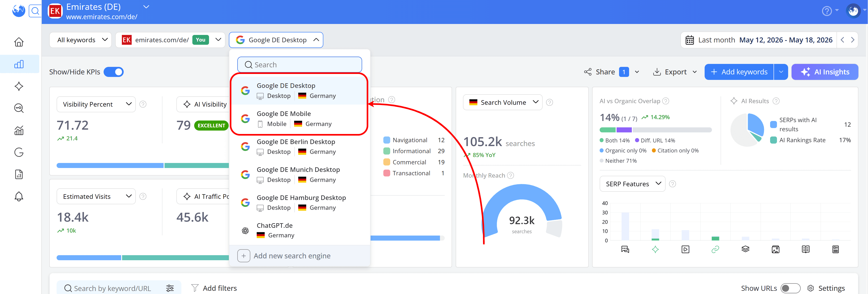Toggle Show/Hide KPIs switch
Viewport: 868px width, 294px height.
click(x=114, y=72)
